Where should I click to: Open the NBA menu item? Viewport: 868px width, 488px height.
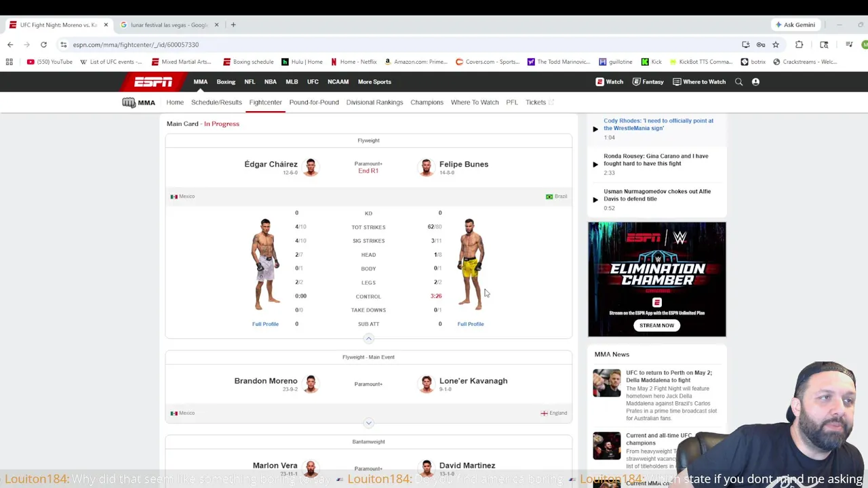[271, 82]
